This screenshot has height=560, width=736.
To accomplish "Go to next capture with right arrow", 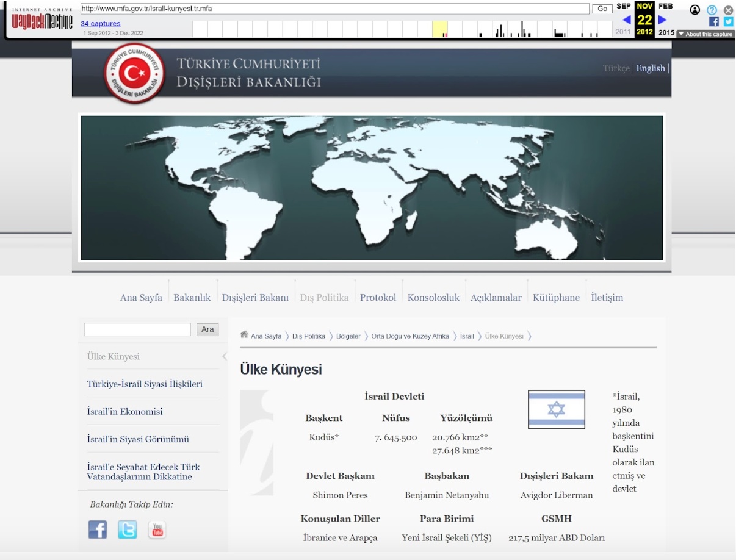I will tap(663, 20).
